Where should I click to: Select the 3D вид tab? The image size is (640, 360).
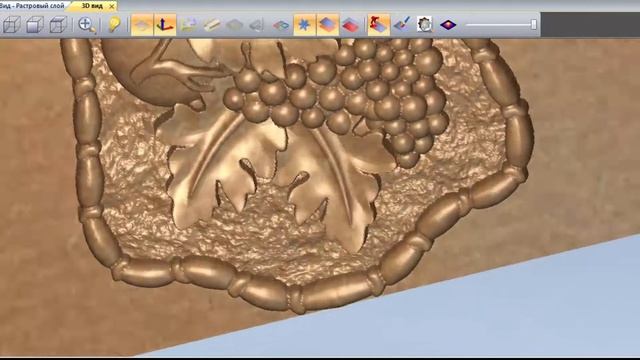point(92,6)
